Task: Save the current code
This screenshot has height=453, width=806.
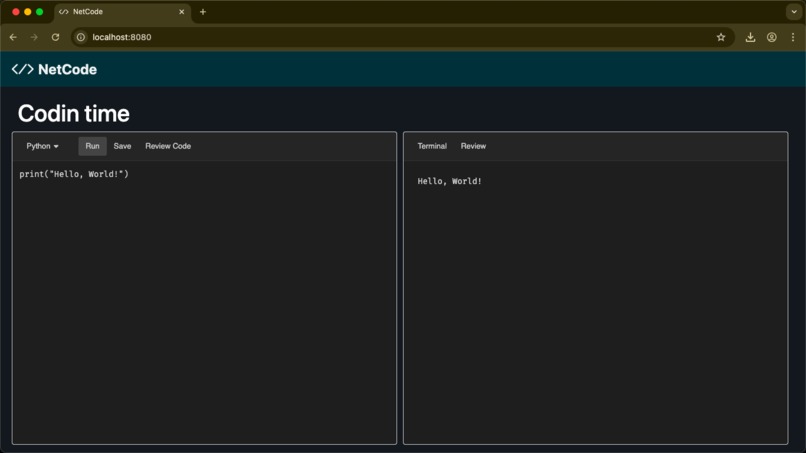Action: [122, 146]
